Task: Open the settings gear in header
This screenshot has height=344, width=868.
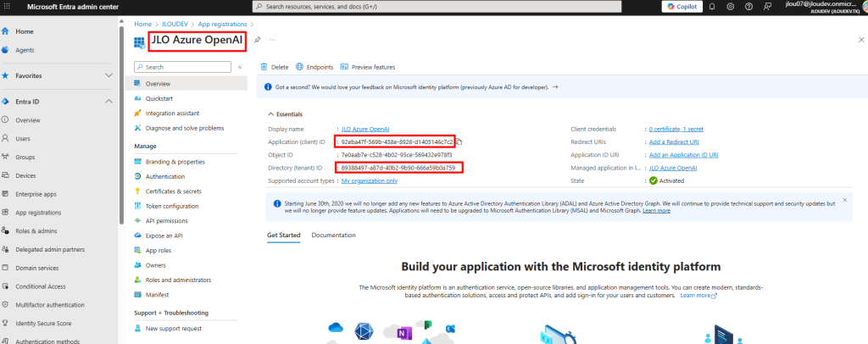Action: click(731, 6)
